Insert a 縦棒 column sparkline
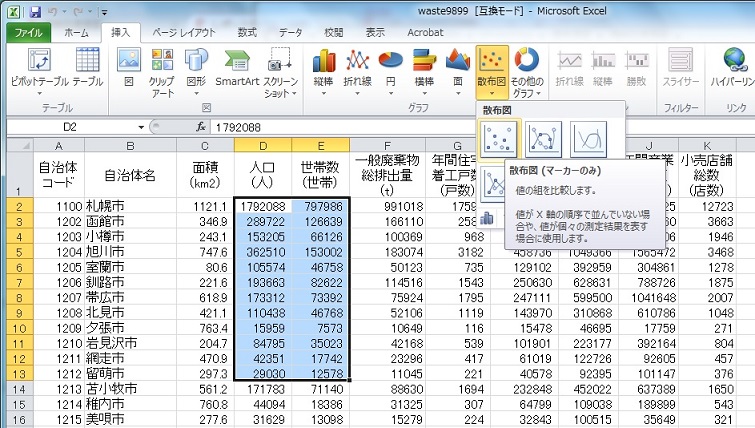 point(603,70)
